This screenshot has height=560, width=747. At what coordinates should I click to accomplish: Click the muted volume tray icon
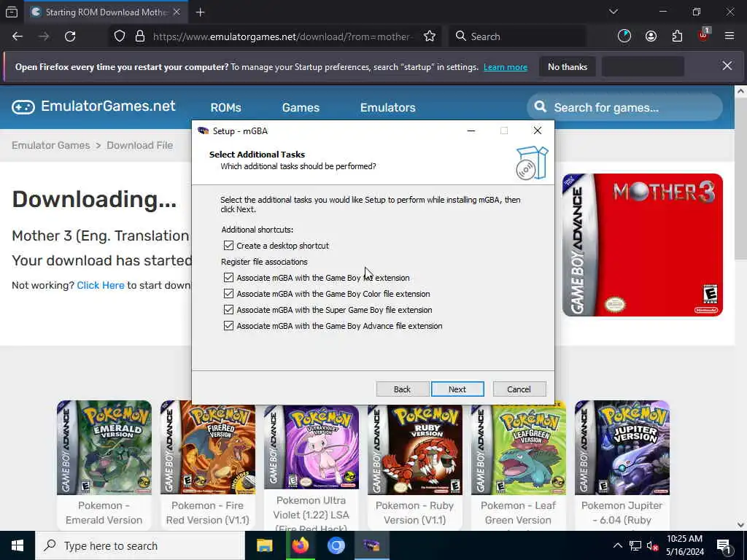tap(652, 545)
